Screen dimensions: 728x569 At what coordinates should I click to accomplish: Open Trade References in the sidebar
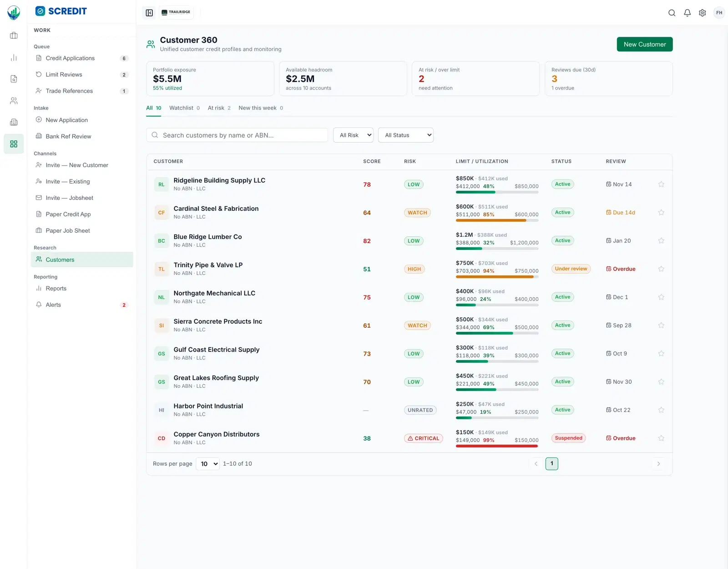(82, 91)
